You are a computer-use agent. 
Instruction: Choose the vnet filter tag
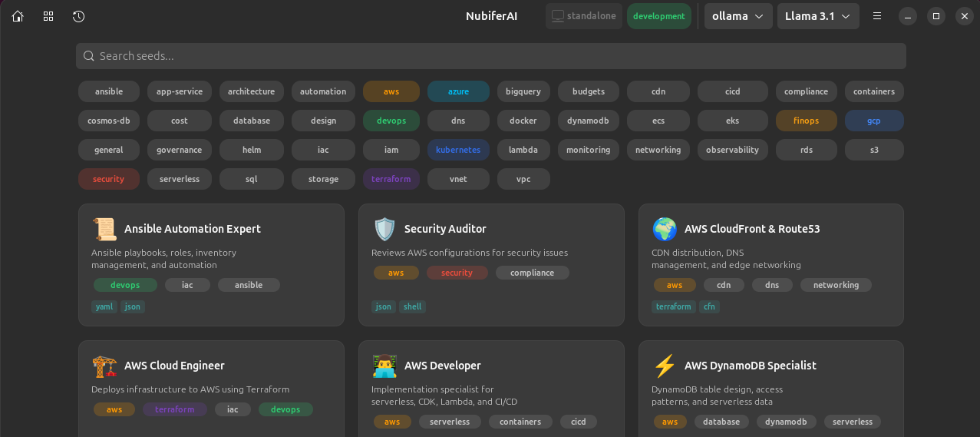(x=458, y=179)
